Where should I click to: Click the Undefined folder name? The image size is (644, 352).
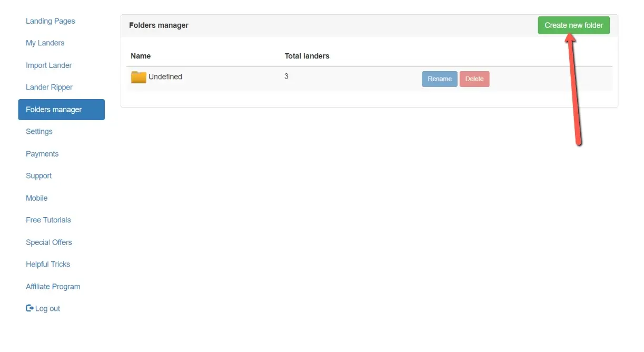[x=165, y=77]
